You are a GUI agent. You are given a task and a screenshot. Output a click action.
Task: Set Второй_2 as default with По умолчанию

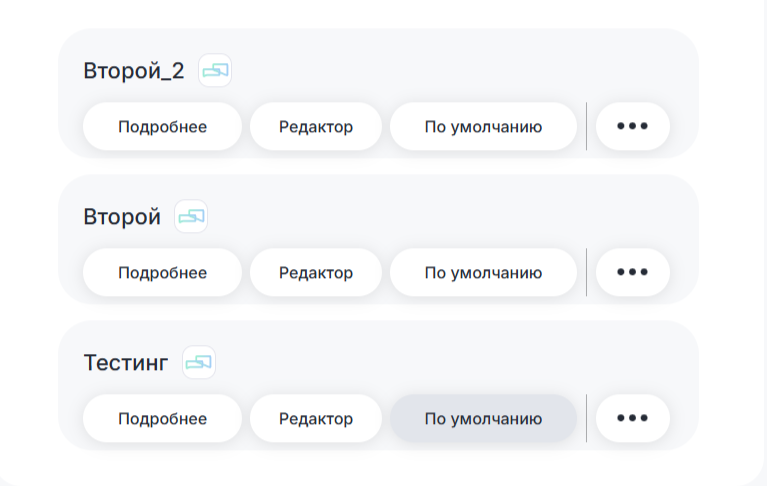tap(483, 127)
